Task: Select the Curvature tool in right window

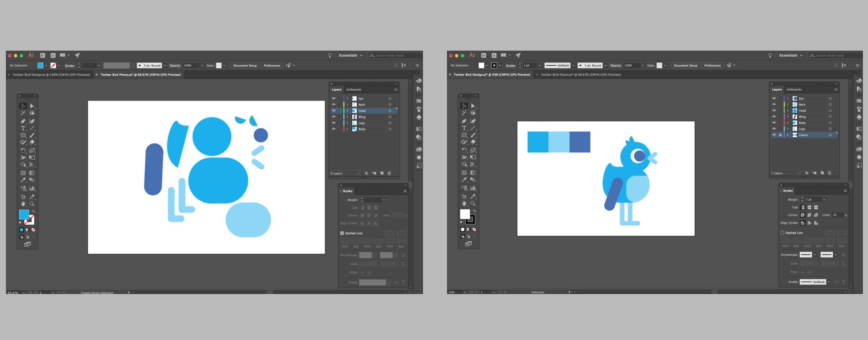Action: (473, 121)
